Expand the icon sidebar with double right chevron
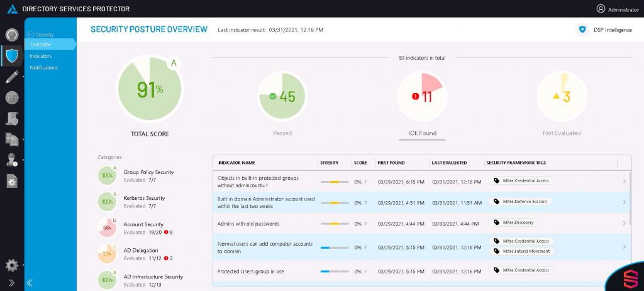The width and height of the screenshot is (644, 291). click(x=11, y=283)
